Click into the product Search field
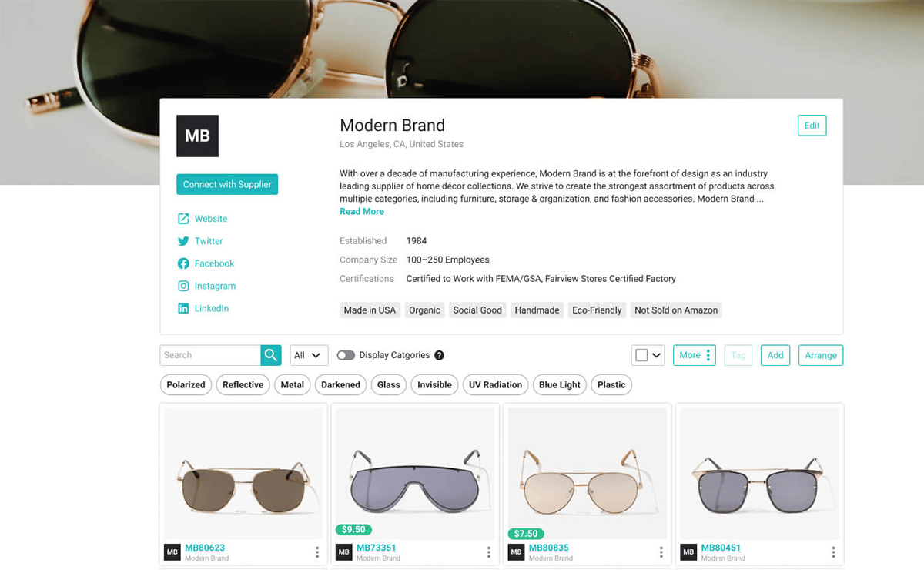Viewport: 924px width, 570px height. (210, 355)
